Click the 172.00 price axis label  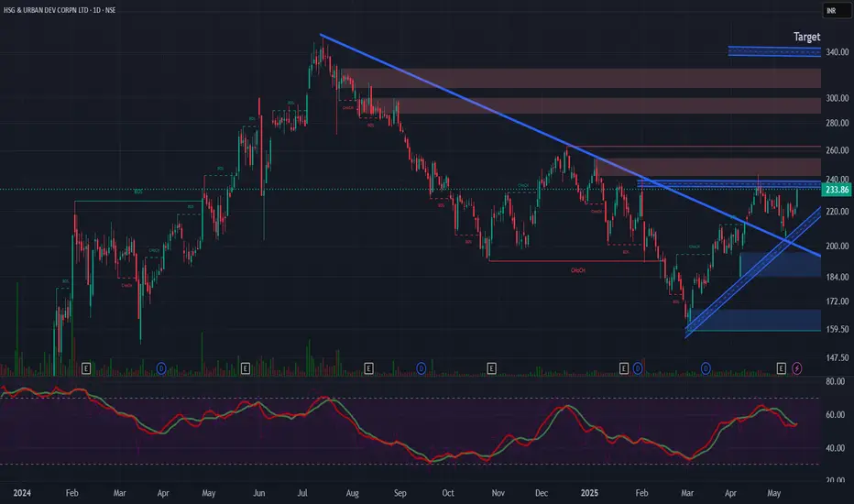click(x=838, y=301)
